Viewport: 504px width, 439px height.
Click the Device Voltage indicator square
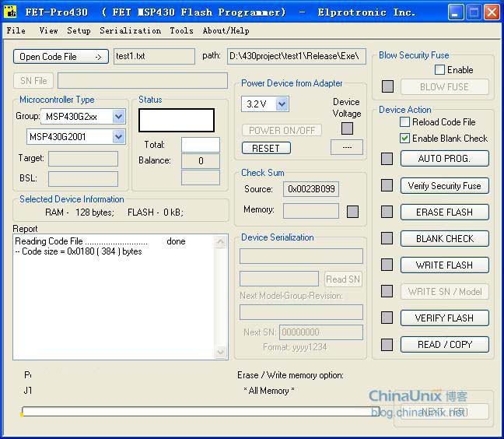pos(347,128)
